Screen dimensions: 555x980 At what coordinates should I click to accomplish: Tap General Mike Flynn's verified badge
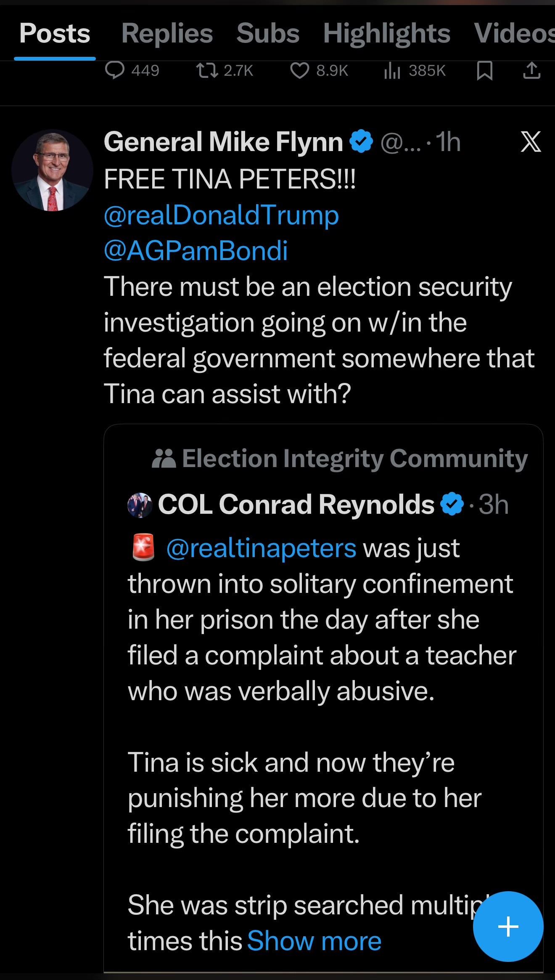[x=361, y=141]
